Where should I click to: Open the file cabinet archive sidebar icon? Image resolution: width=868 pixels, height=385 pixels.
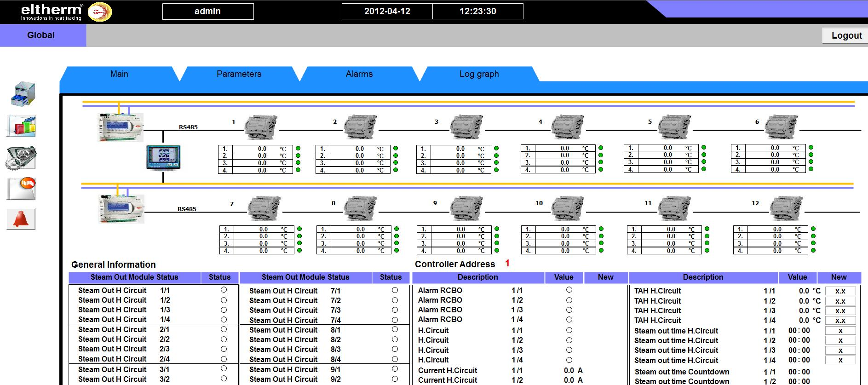[x=23, y=94]
